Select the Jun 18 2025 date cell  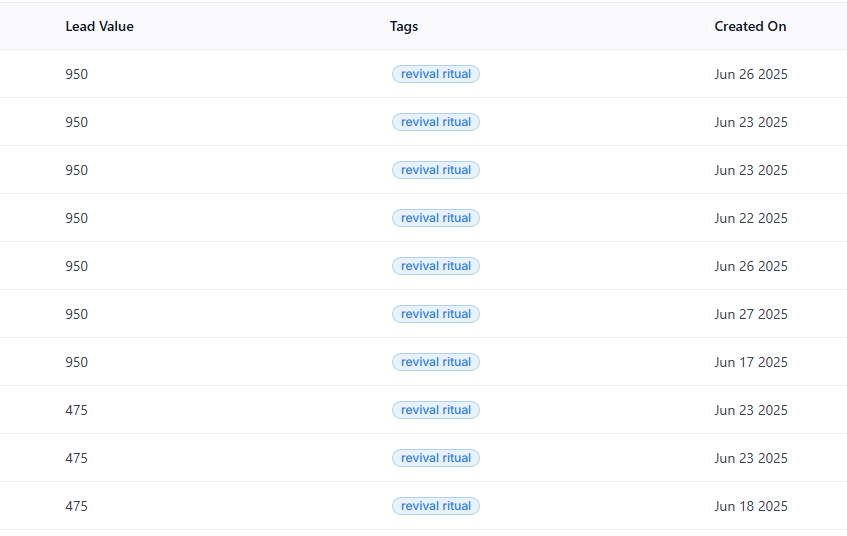point(750,506)
